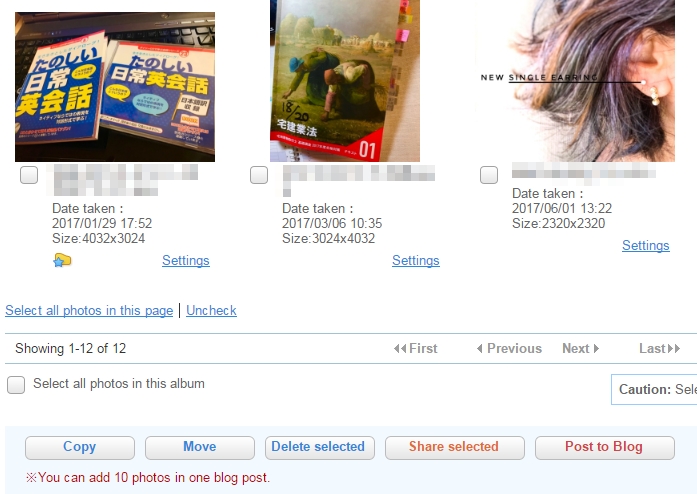Open Settings for the 2017/06/01 photo

(645, 245)
